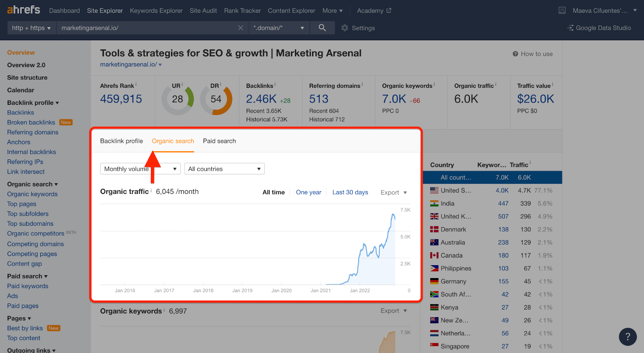
Task: Open the account dropdown for Maeva Cifuentes
Action: (x=605, y=10)
